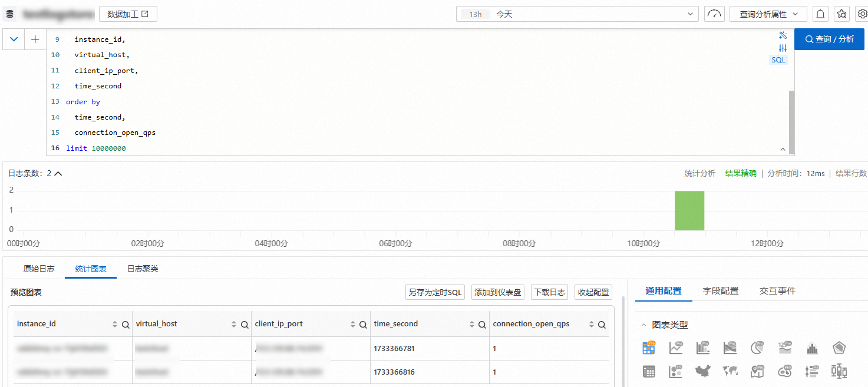Sort by time_second column
The image size is (868, 387).
(x=471, y=325)
